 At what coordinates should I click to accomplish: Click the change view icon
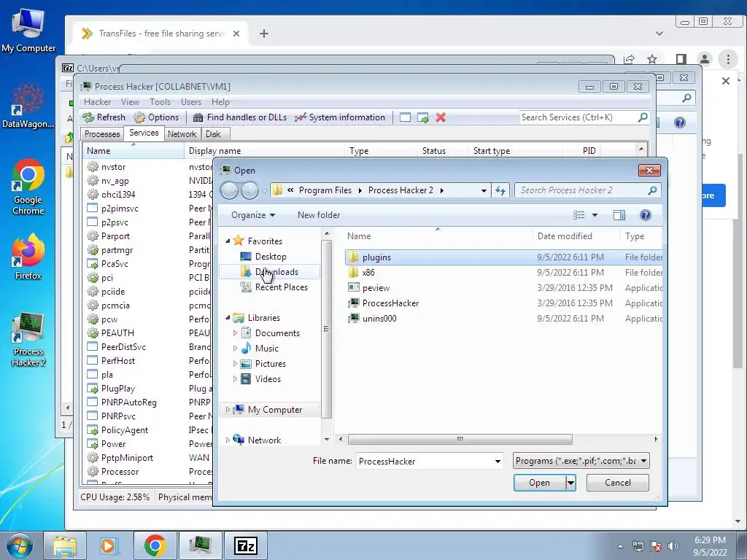578,215
